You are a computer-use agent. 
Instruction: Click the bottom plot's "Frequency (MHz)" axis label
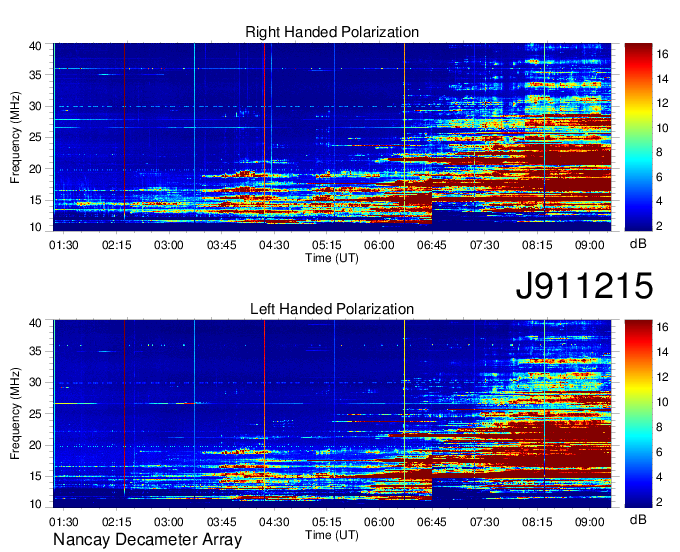(x=15, y=414)
